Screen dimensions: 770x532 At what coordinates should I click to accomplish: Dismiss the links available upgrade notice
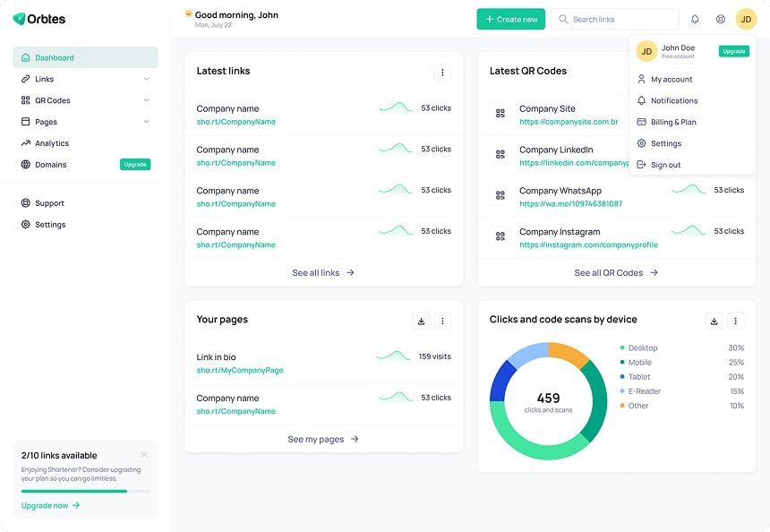tap(144, 455)
